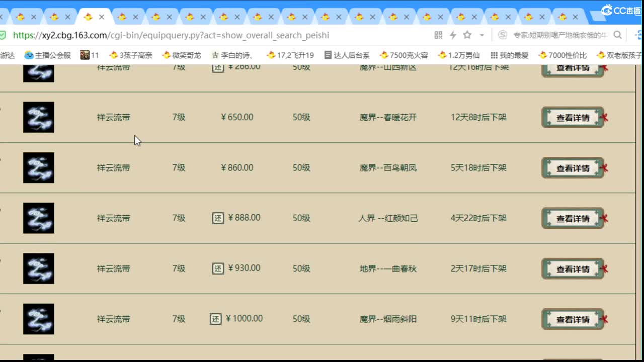Focus the address bar URL field
Screen dimensions: 644x362
point(171,35)
